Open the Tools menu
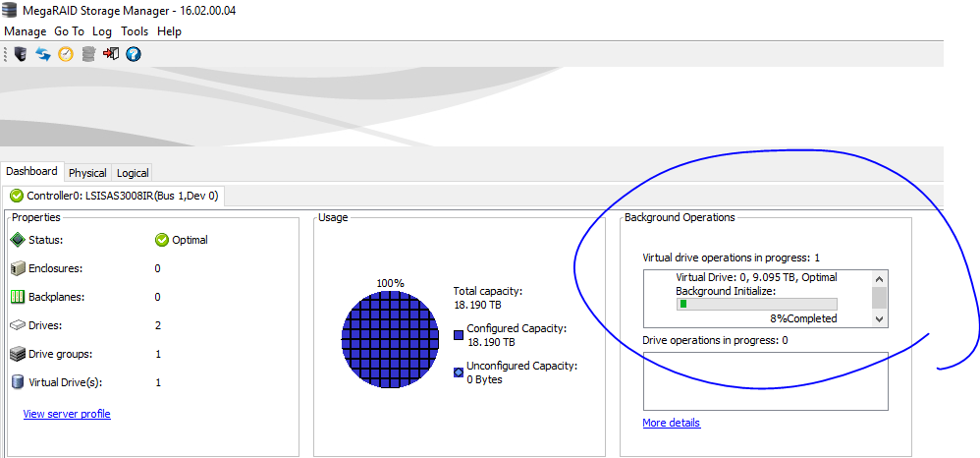Image resolution: width=980 pixels, height=458 pixels. (x=135, y=31)
